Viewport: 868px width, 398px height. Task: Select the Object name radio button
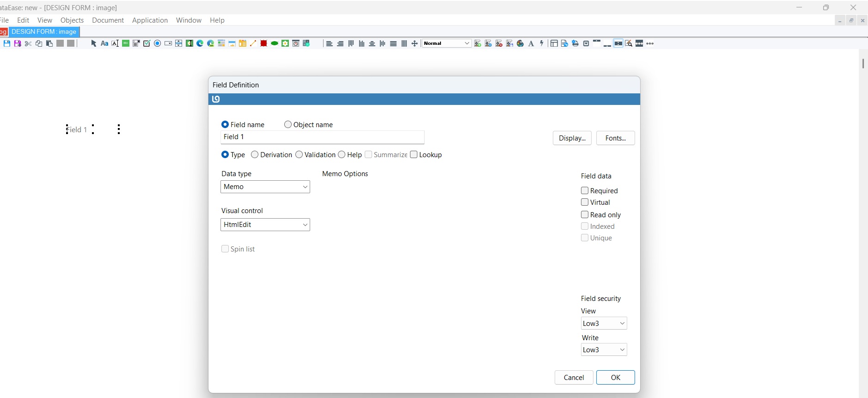[x=288, y=125]
